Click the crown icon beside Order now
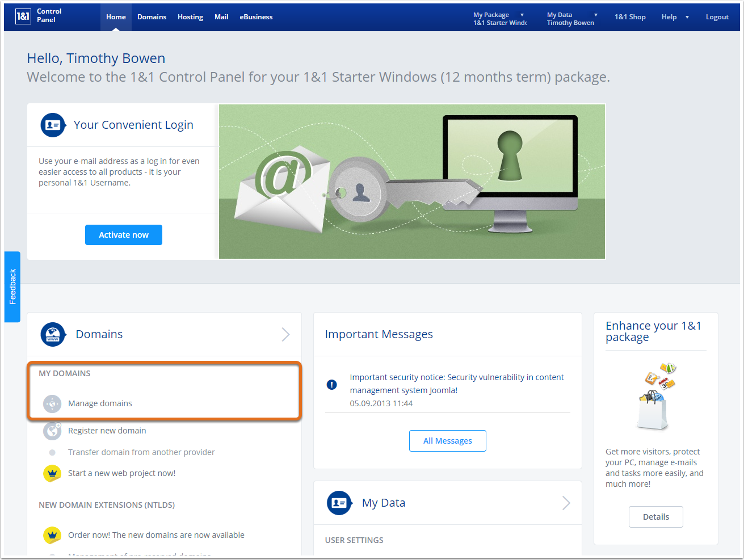 click(x=52, y=535)
